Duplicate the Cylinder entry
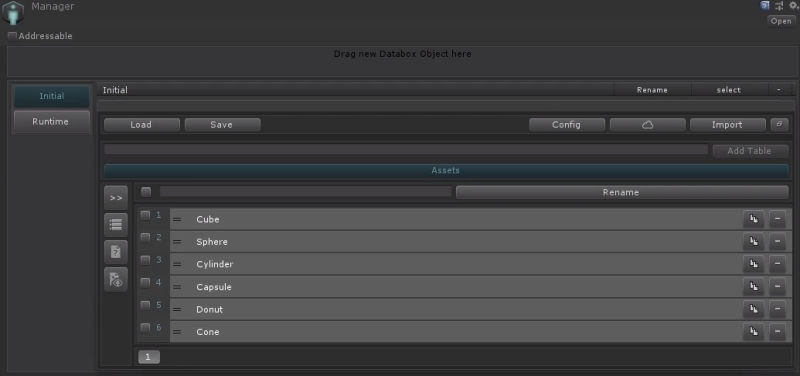The width and height of the screenshot is (800, 376). pos(754,264)
